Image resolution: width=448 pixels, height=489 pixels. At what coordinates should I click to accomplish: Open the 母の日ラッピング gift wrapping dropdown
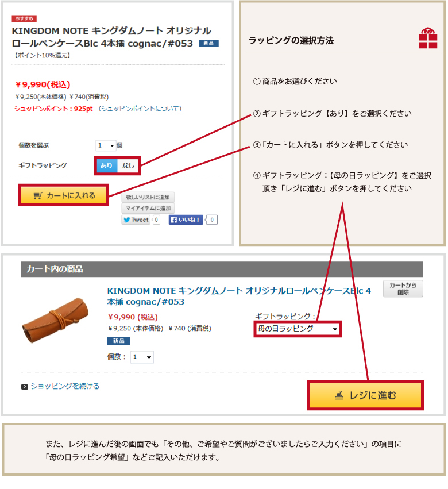point(298,329)
